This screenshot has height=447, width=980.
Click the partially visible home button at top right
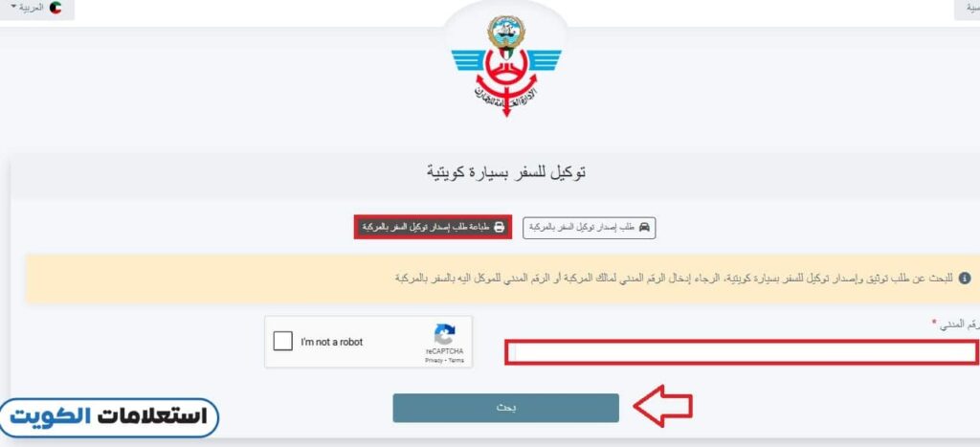click(x=967, y=10)
